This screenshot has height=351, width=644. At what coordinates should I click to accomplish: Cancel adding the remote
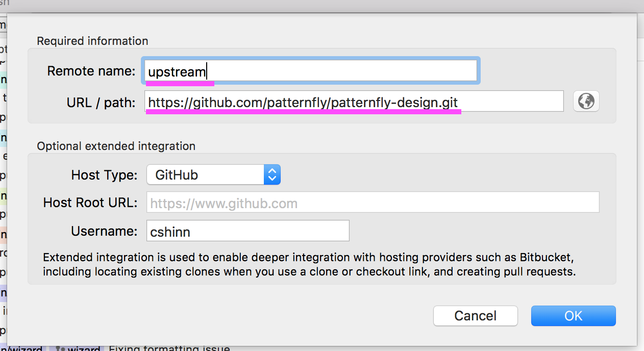475,316
